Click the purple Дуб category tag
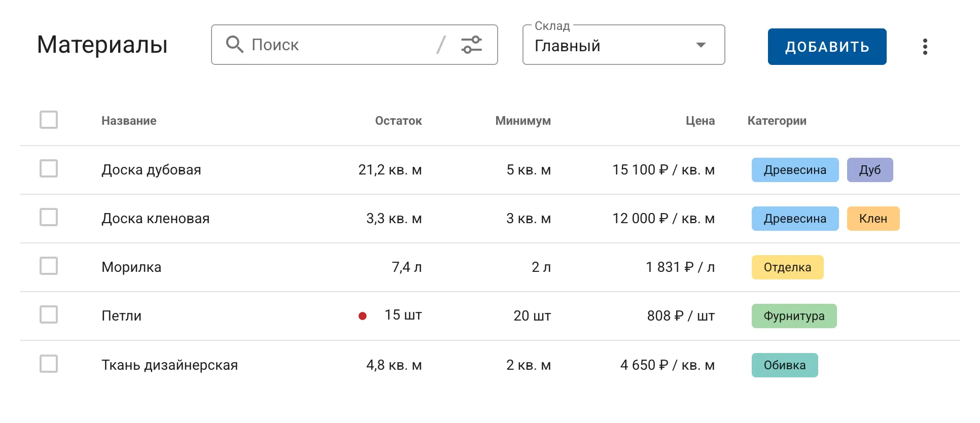Image resolution: width=980 pixels, height=423 pixels. click(869, 170)
